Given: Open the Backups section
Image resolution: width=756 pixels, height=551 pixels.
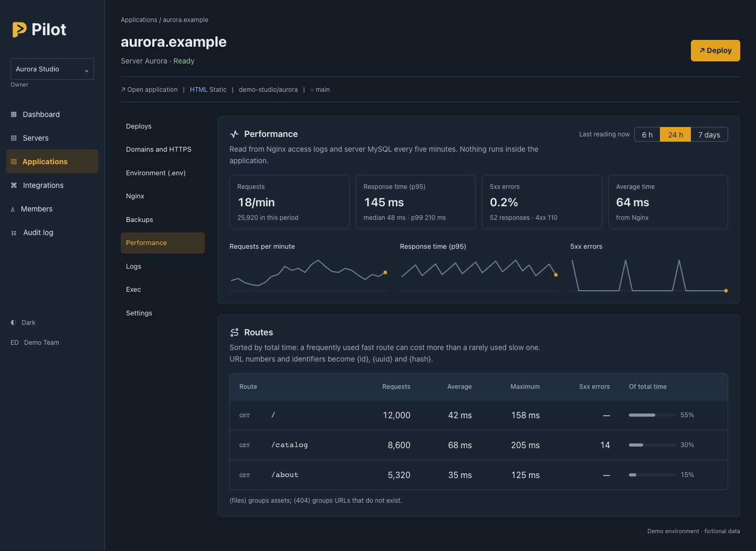Looking at the screenshot, I should pos(163,220).
